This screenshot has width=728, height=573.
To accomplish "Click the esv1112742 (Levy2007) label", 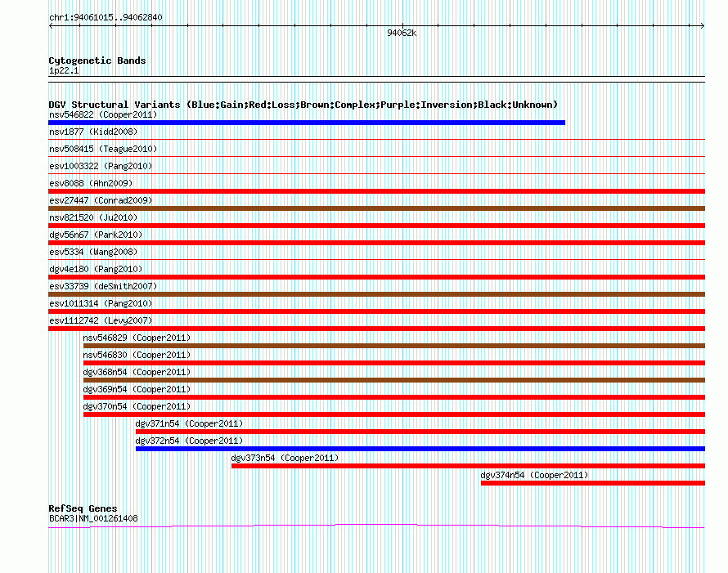I will click(x=101, y=320).
